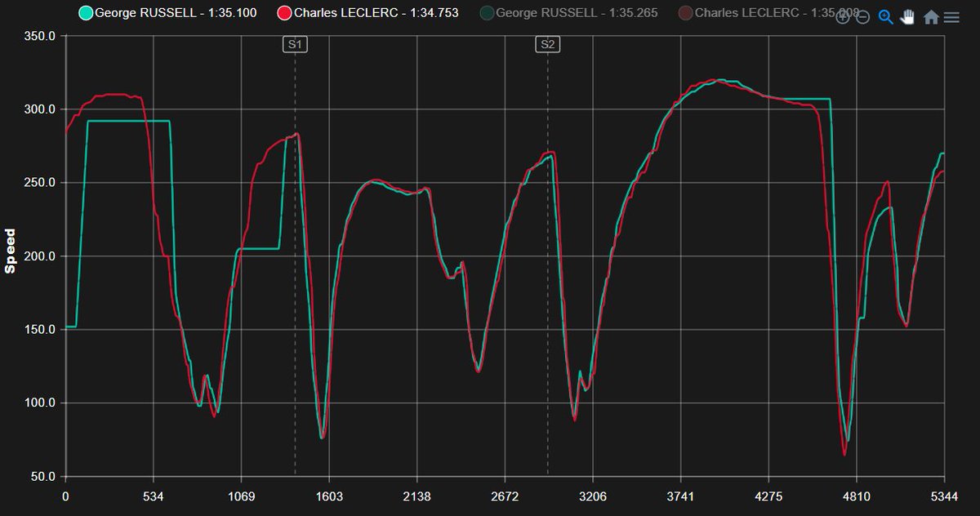Click the S2 sector marker label
The width and height of the screenshot is (980, 516).
(x=547, y=45)
